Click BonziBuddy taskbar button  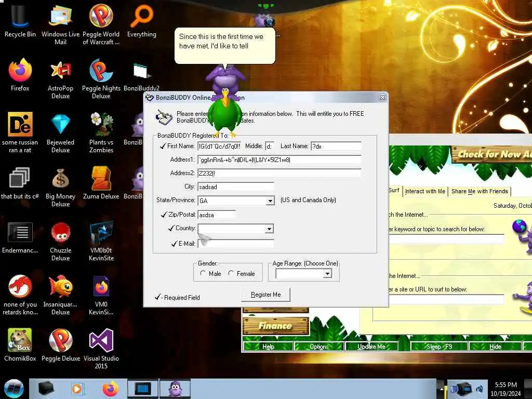pos(175,389)
